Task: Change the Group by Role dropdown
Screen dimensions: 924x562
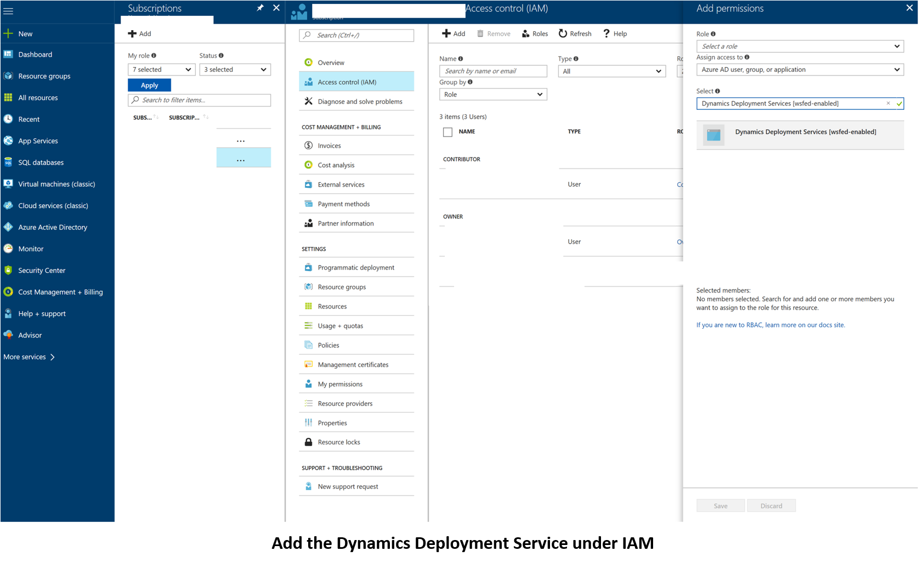Action: click(x=492, y=94)
